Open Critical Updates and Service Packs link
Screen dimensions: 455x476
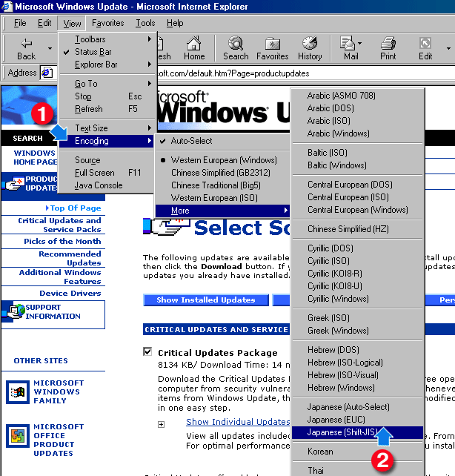[59, 225]
